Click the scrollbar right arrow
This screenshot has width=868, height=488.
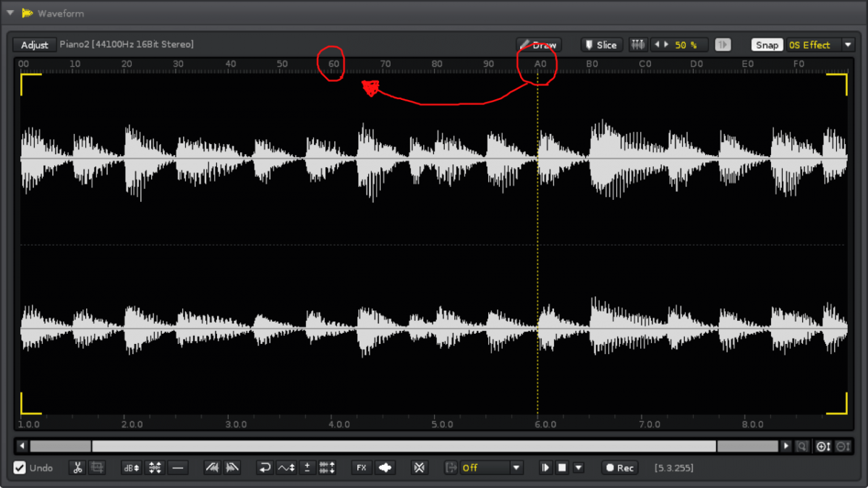point(786,446)
